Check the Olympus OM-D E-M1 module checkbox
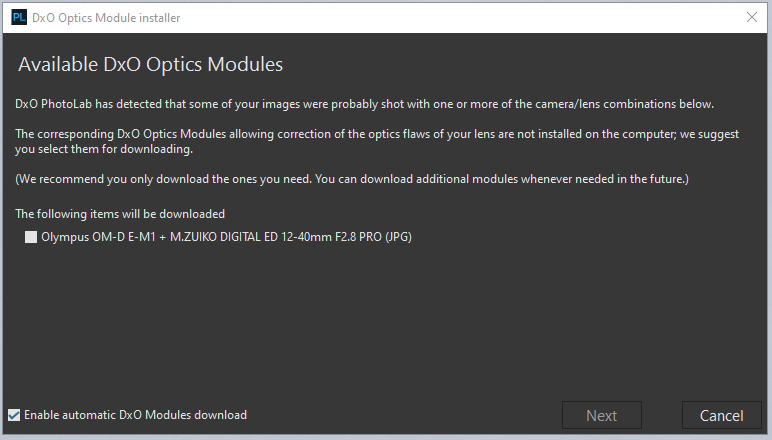This screenshot has width=772, height=440. pyautogui.click(x=31, y=237)
